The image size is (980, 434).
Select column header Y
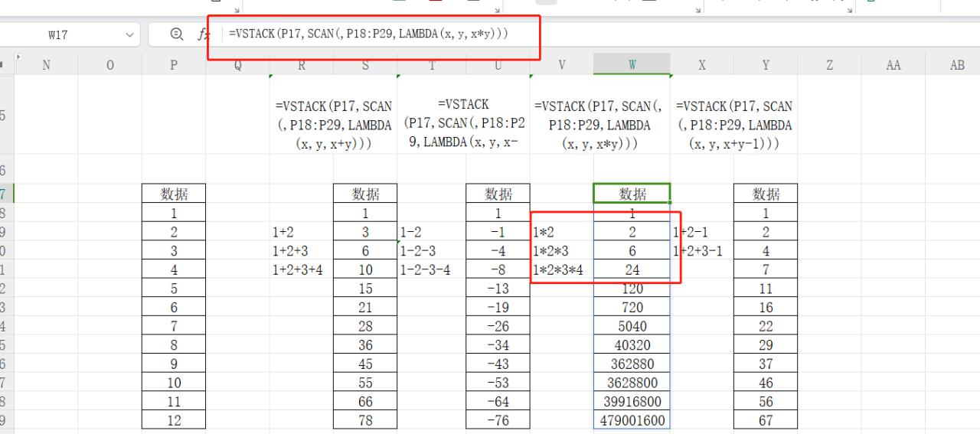point(766,65)
